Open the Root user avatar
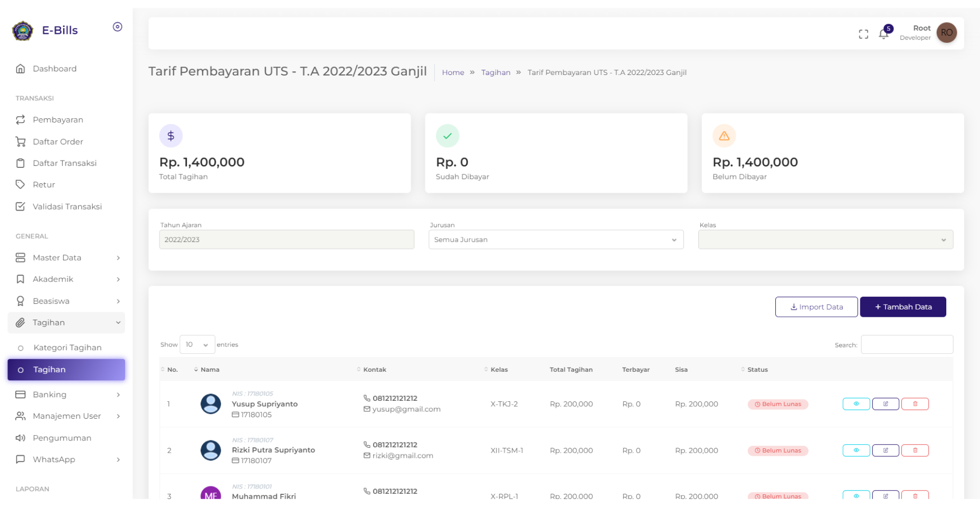 (x=946, y=33)
